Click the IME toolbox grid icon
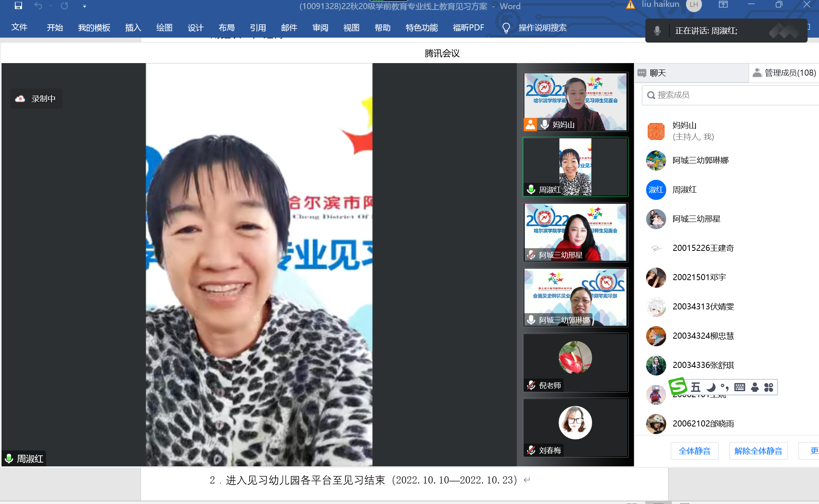The height and width of the screenshot is (504, 819). pyautogui.click(x=768, y=387)
